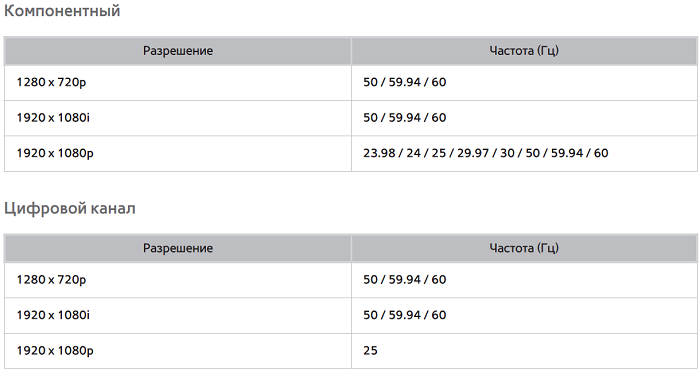Click the Цифровой канал section heading

[70, 208]
